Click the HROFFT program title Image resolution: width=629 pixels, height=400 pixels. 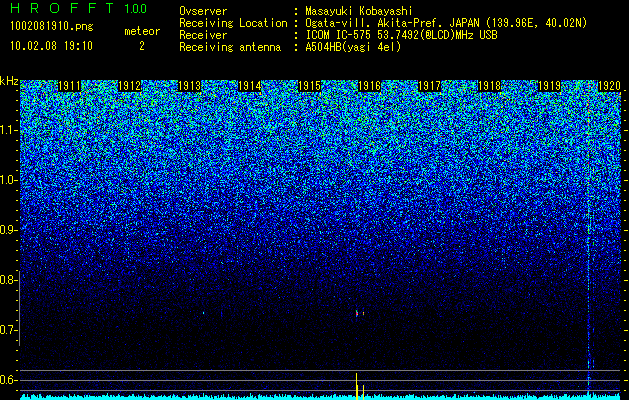coord(64,8)
